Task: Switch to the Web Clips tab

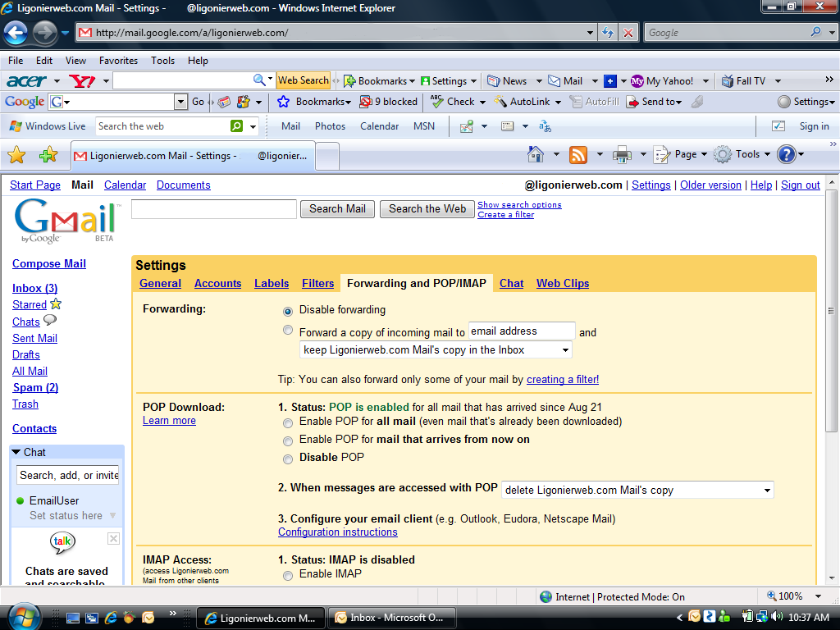Action: coord(563,283)
